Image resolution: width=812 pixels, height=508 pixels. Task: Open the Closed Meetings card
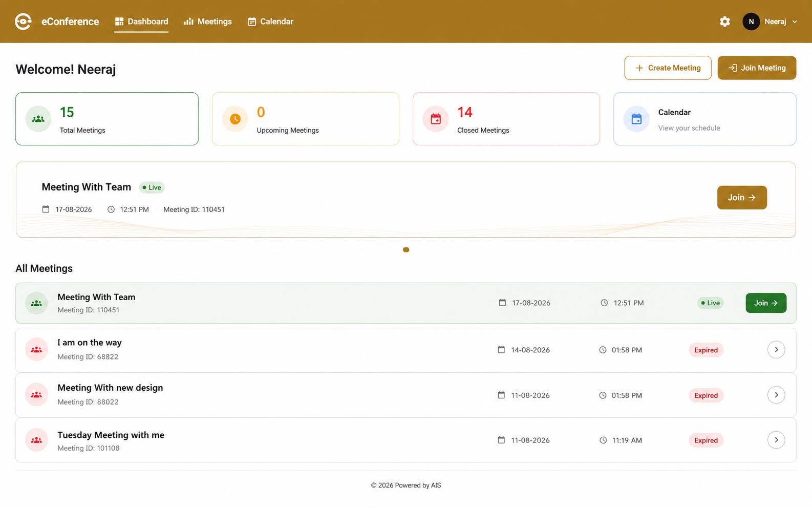pos(506,119)
